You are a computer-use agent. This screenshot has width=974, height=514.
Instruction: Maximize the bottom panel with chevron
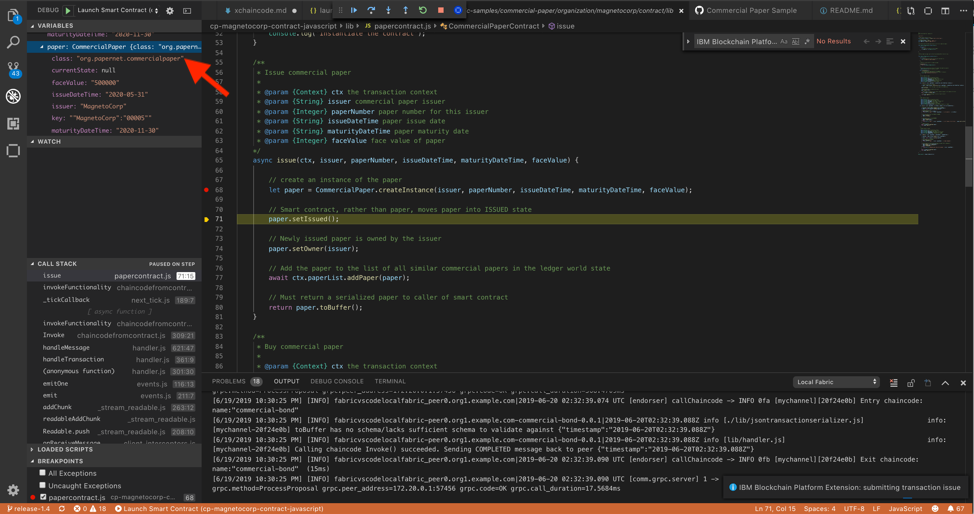[x=945, y=383]
